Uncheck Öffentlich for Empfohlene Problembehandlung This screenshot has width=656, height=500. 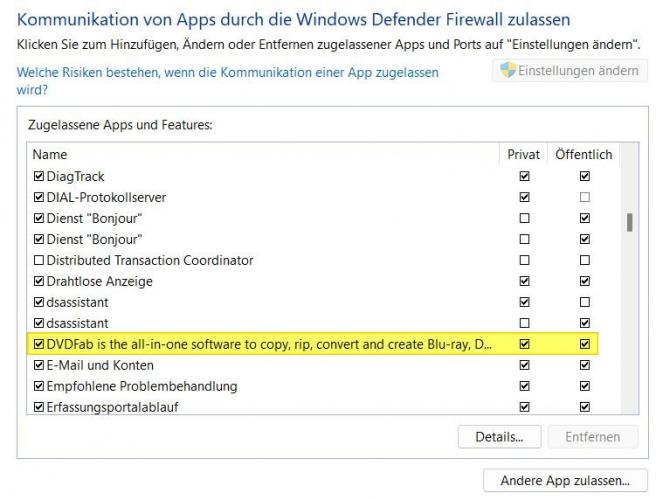pos(585,386)
